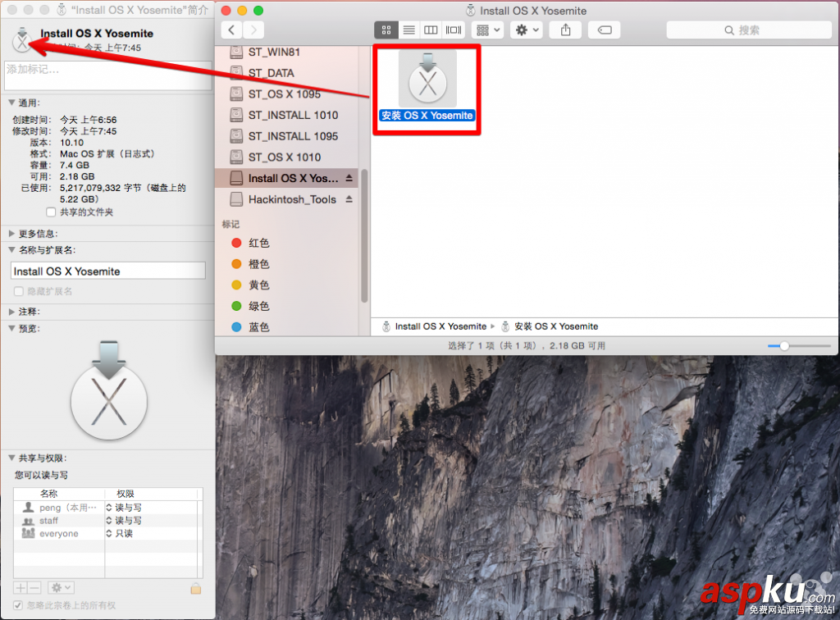
Task: Toggle the 隐藏扩展名 checkbox
Action: tap(19, 291)
